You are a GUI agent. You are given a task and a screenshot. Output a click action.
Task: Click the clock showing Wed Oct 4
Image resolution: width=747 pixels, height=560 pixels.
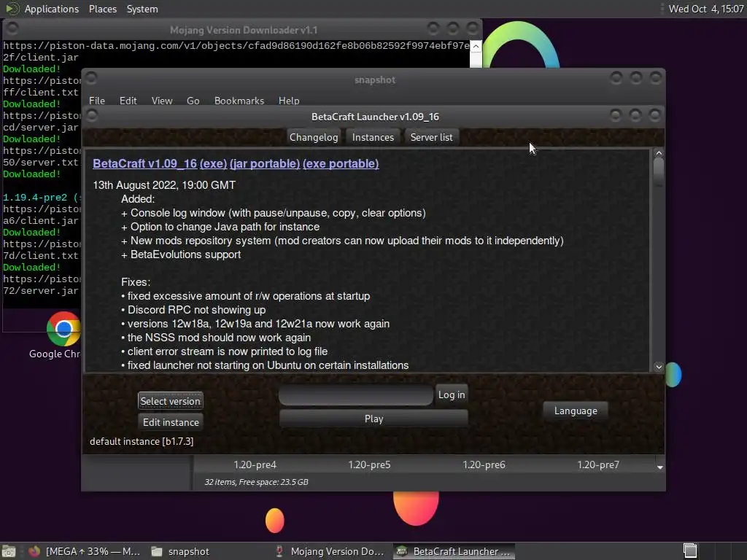coord(705,9)
